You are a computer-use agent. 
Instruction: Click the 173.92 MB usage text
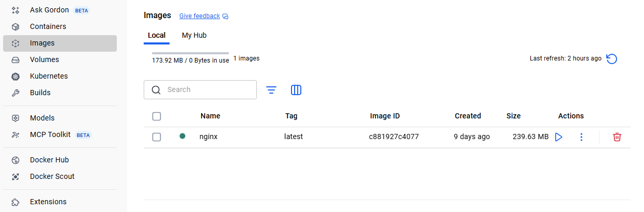point(190,60)
